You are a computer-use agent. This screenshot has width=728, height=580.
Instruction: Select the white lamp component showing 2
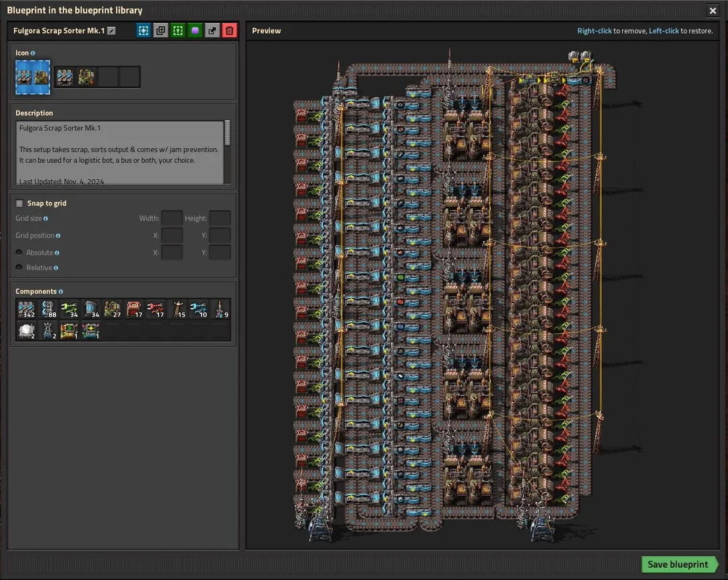[26, 330]
